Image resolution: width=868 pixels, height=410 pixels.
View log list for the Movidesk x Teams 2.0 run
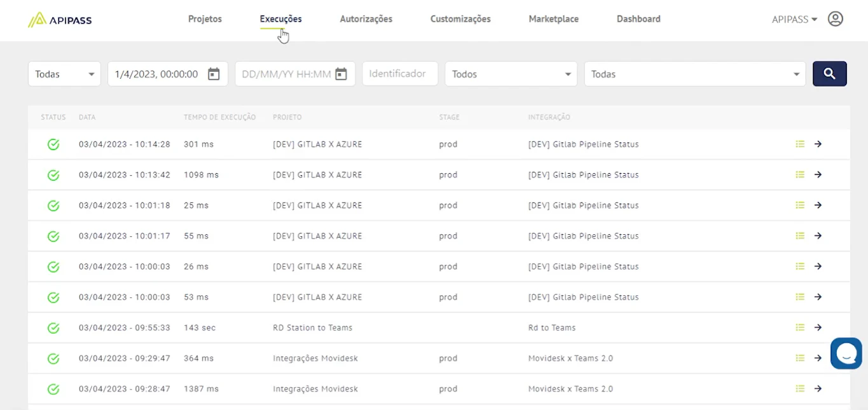pyautogui.click(x=800, y=358)
